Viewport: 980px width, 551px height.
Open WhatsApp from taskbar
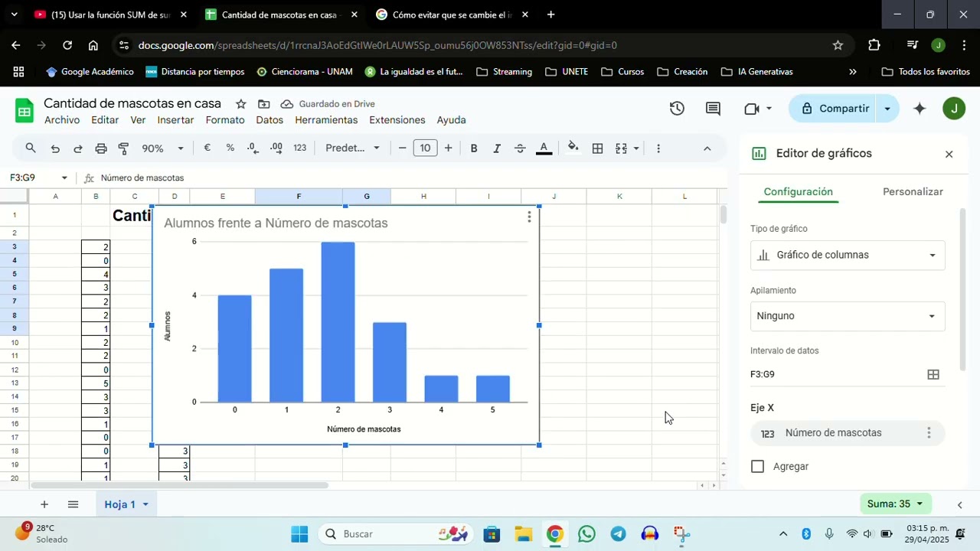(x=586, y=534)
